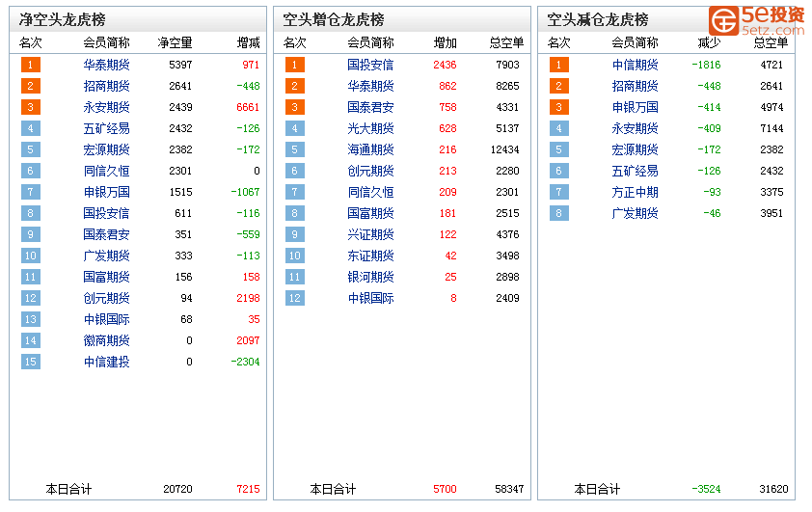Open 招商期货 in the 净空头龙虎榜 table
Screen dimensions: 812x512
pos(106,86)
